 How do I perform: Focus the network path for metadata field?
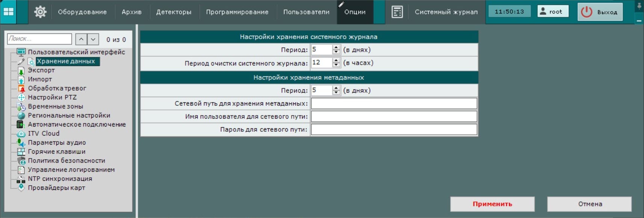point(394,104)
